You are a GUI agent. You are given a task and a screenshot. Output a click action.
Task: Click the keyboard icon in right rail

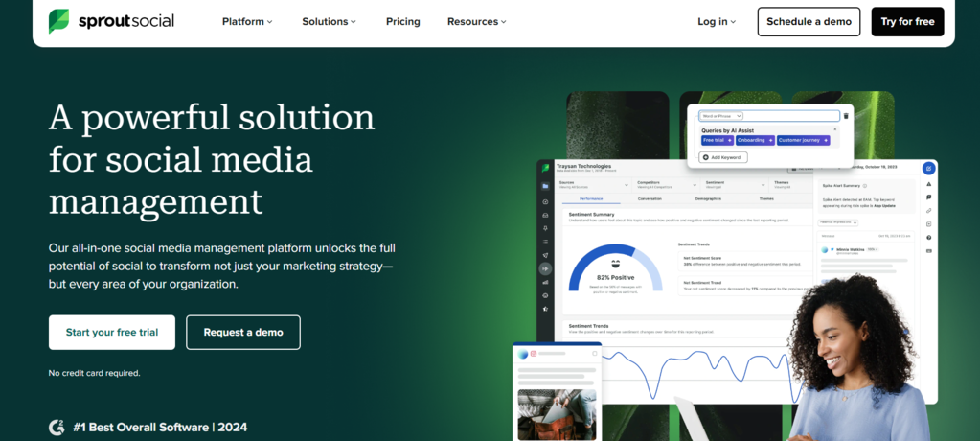(x=929, y=251)
